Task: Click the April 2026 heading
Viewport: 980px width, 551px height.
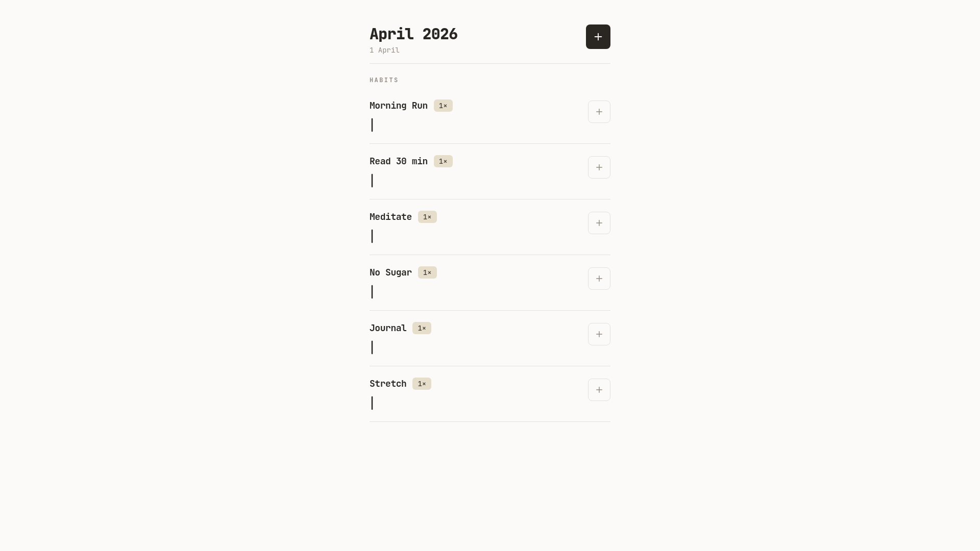Action: [x=413, y=34]
